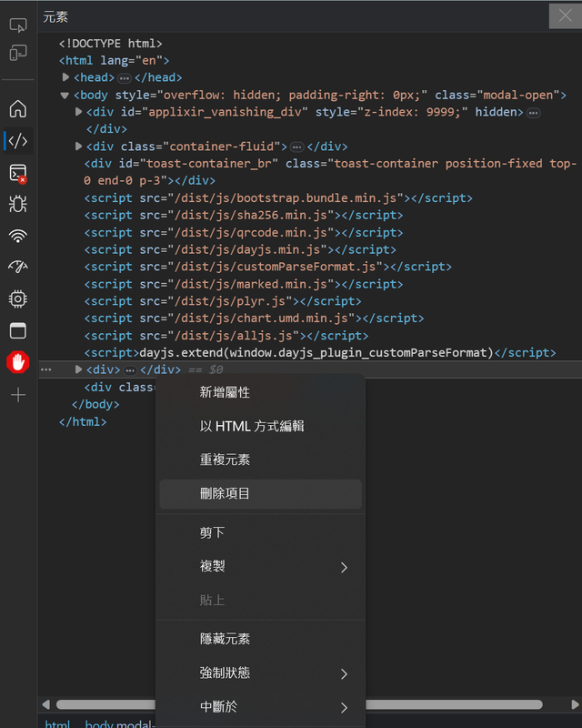The image size is (582, 728).
Task: Select the toast-container_br div node
Action: 330,172
